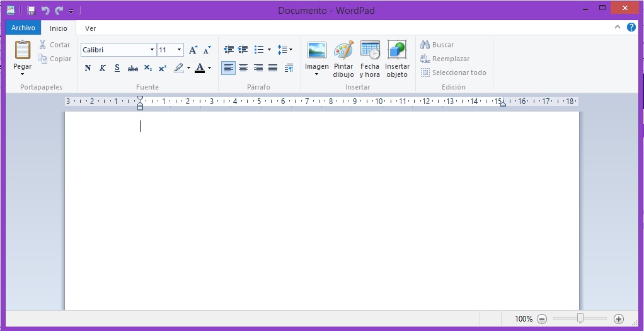Click the Insertar objeto icon
644x331 pixels.
pos(397,59)
